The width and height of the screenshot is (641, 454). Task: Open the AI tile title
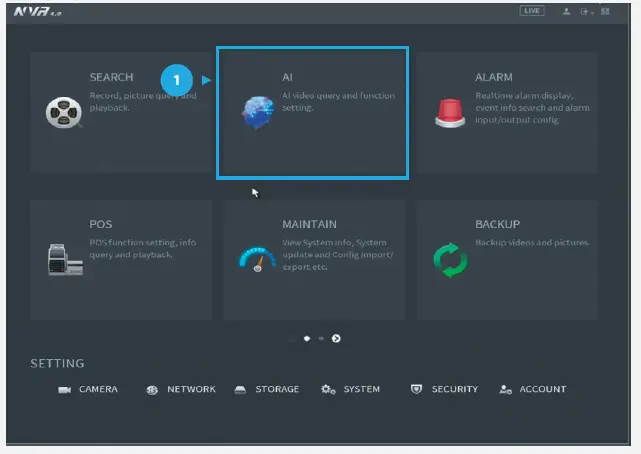pos(287,77)
